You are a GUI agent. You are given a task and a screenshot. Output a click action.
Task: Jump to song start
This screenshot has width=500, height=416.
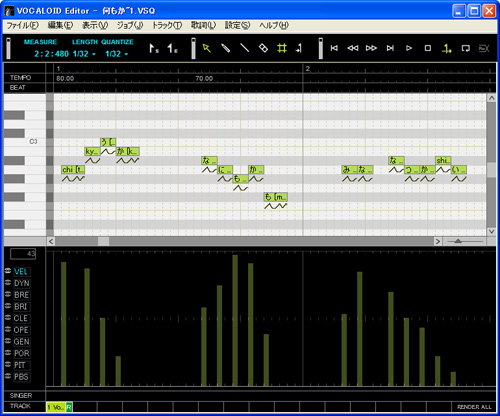[x=334, y=48]
